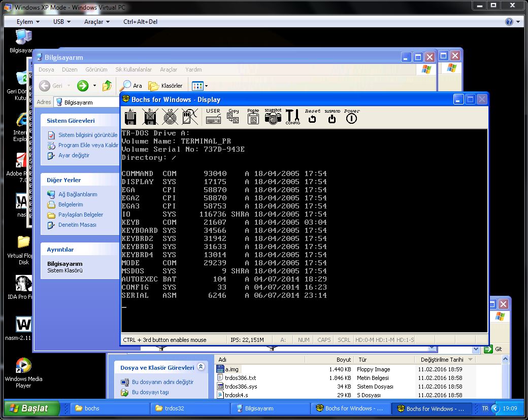
Task: Open Belgelerim link
Action: 71,204
